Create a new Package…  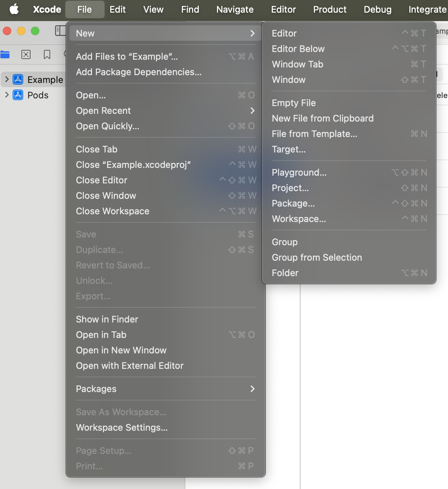[x=349, y=203]
